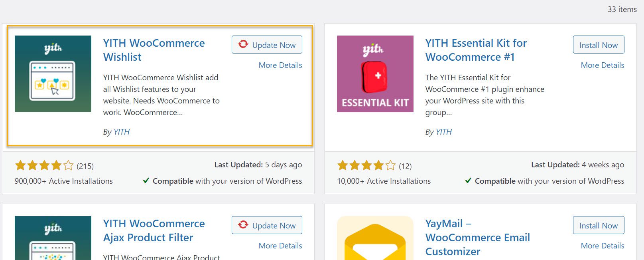Click the YITH Ajax Product Filter icon
The width and height of the screenshot is (644, 260).
click(53, 238)
